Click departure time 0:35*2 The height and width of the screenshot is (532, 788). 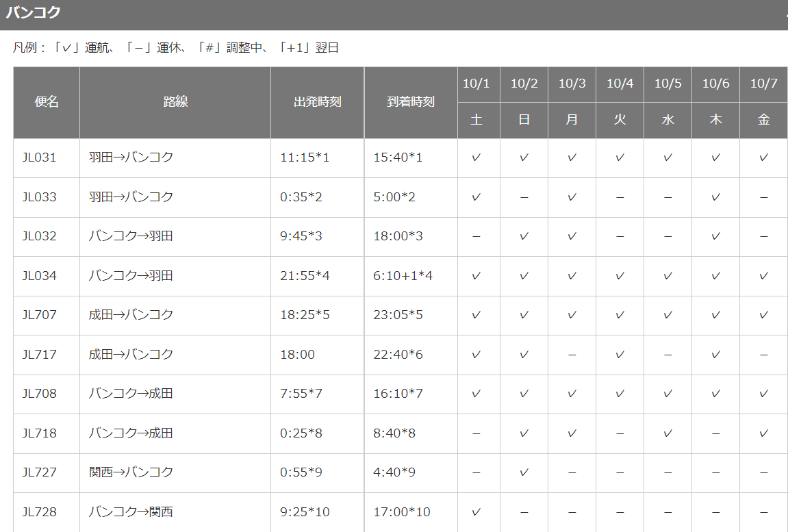pyautogui.click(x=301, y=197)
